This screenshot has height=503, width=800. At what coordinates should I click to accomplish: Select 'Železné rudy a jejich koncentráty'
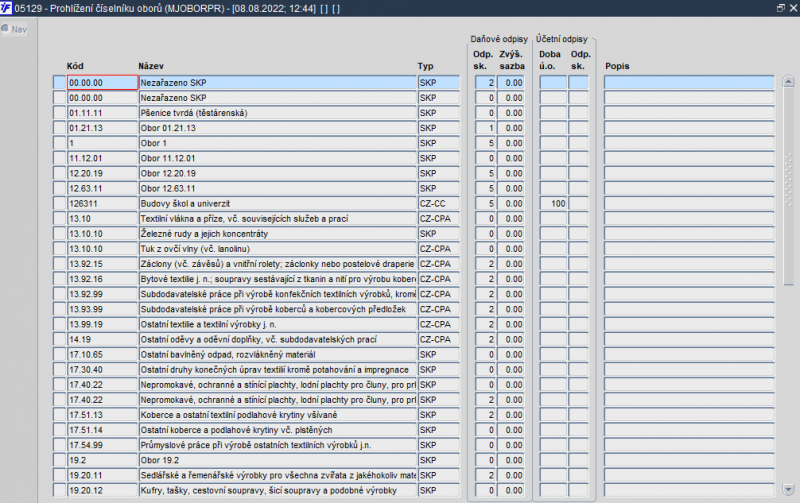pyautogui.click(x=278, y=234)
